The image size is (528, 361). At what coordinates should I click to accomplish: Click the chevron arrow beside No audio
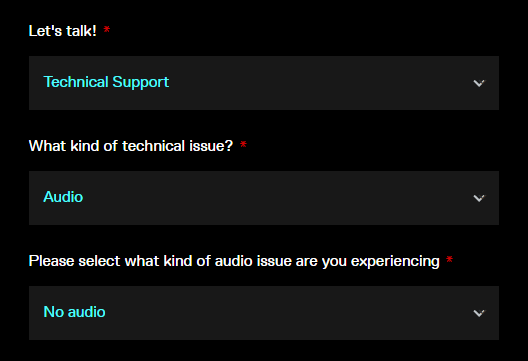(479, 313)
